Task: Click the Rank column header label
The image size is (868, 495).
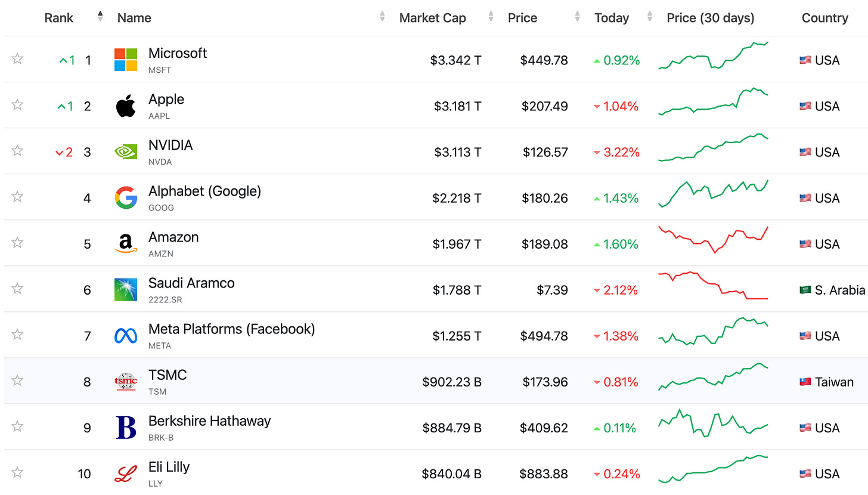Action: point(59,18)
